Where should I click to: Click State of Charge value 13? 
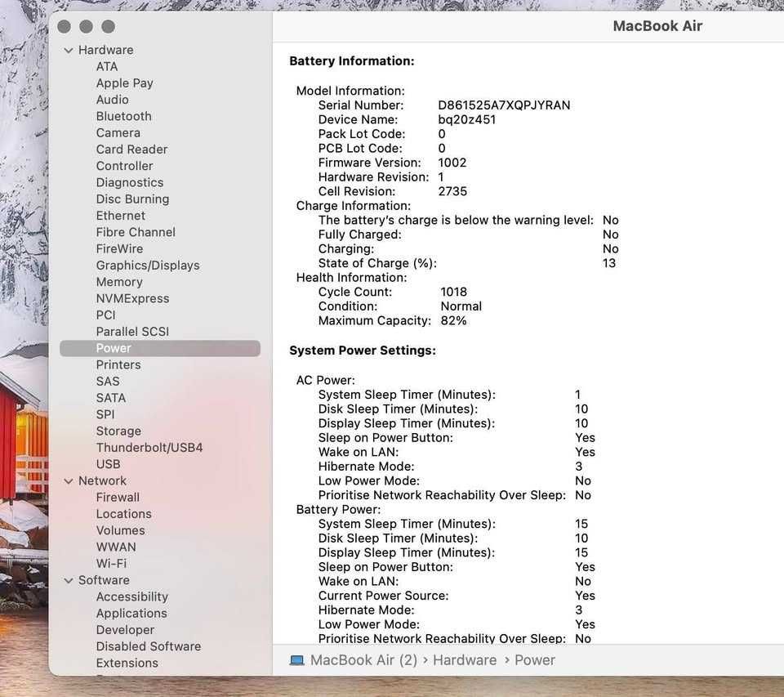coord(609,263)
